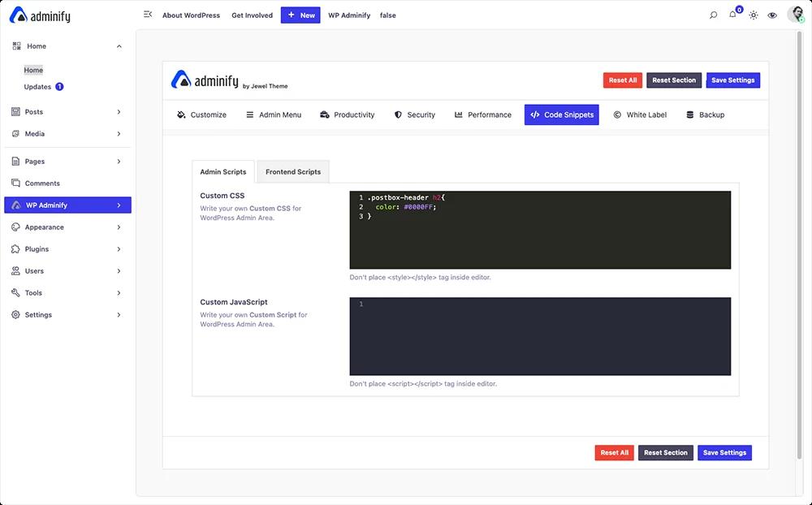The image size is (812, 505).
Task: Click the Adminify by Jewel Theme panel logo
Action: pyautogui.click(x=230, y=80)
